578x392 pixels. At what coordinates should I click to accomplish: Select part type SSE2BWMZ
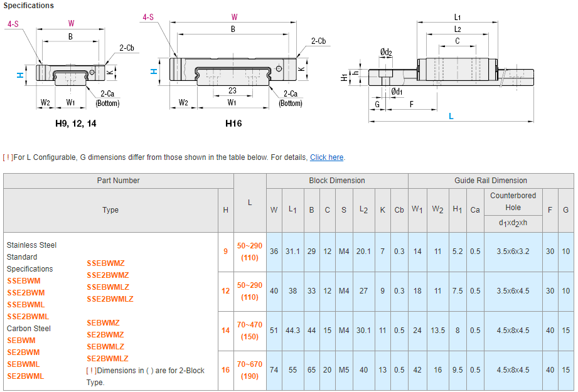click(108, 275)
